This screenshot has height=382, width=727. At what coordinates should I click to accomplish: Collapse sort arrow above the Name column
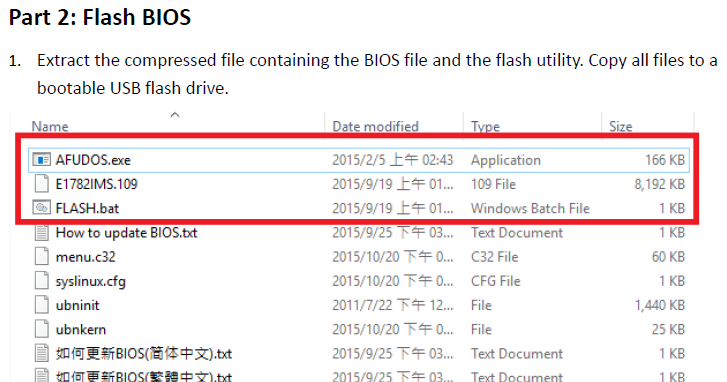(175, 115)
